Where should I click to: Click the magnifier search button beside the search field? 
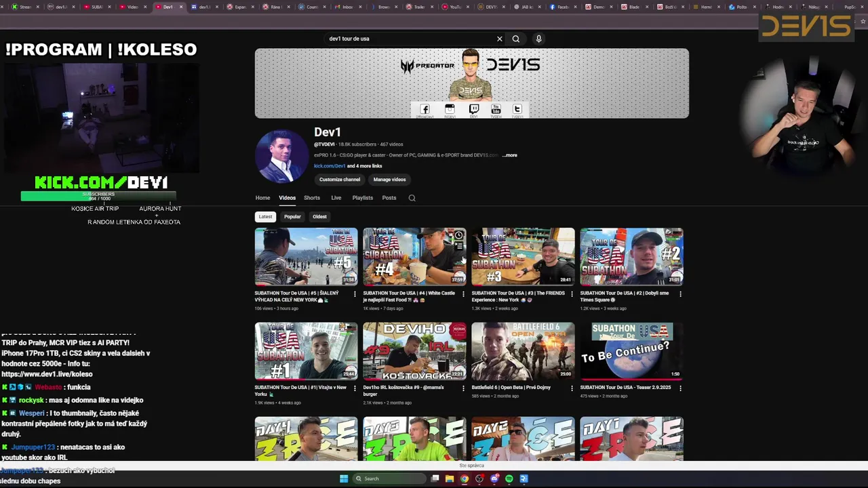pyautogui.click(x=516, y=39)
